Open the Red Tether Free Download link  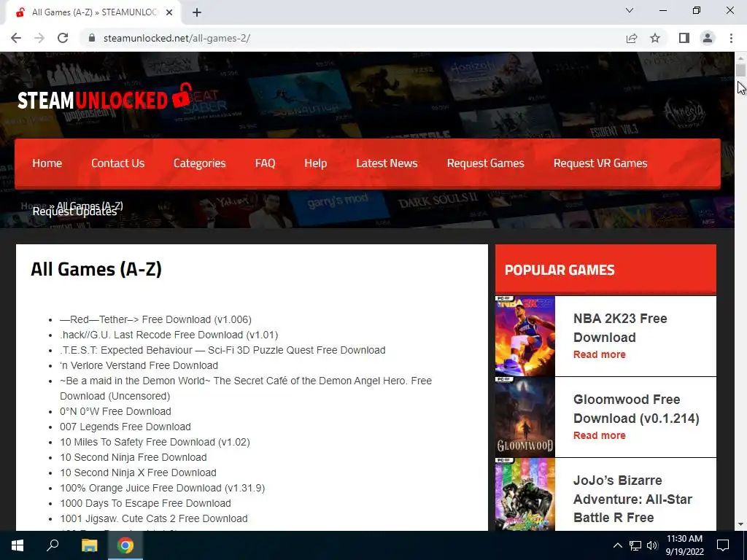click(156, 319)
